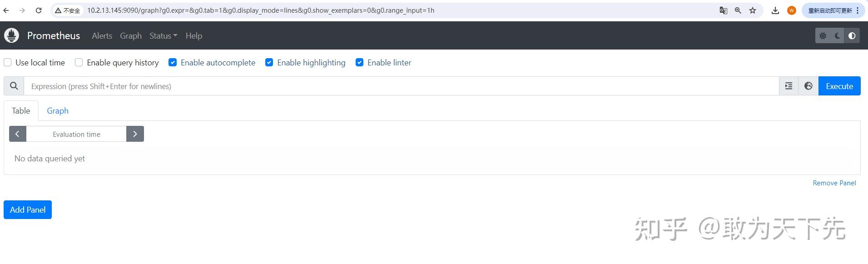Bookmark this page with the star icon

753,10
